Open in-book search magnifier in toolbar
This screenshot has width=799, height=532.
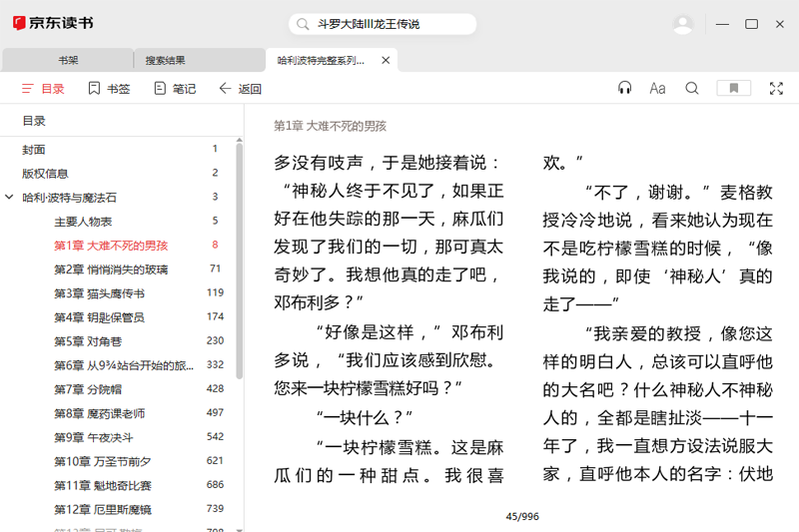pos(692,89)
